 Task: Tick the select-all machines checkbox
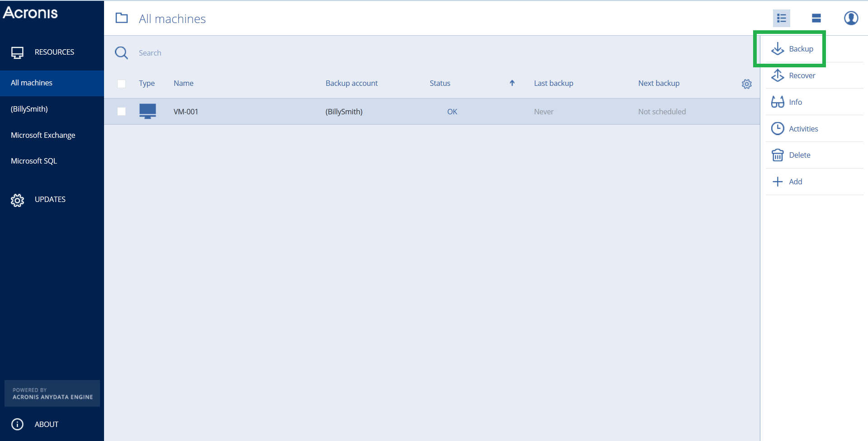[121, 84]
